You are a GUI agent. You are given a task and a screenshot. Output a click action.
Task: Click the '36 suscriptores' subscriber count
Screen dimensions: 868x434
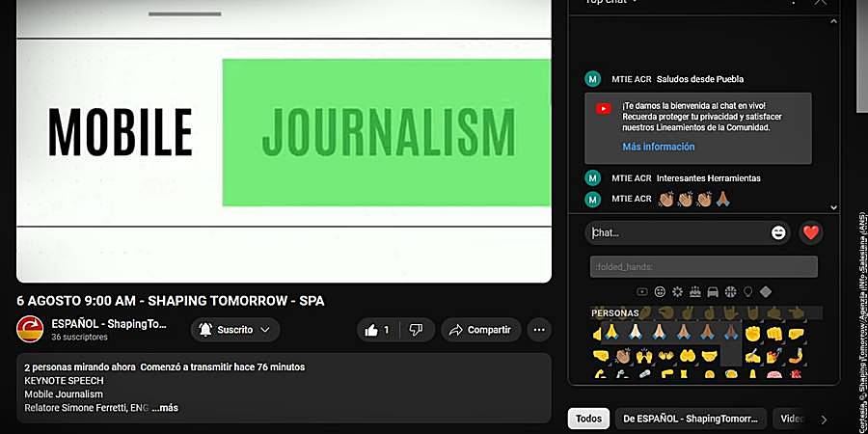coord(80,338)
